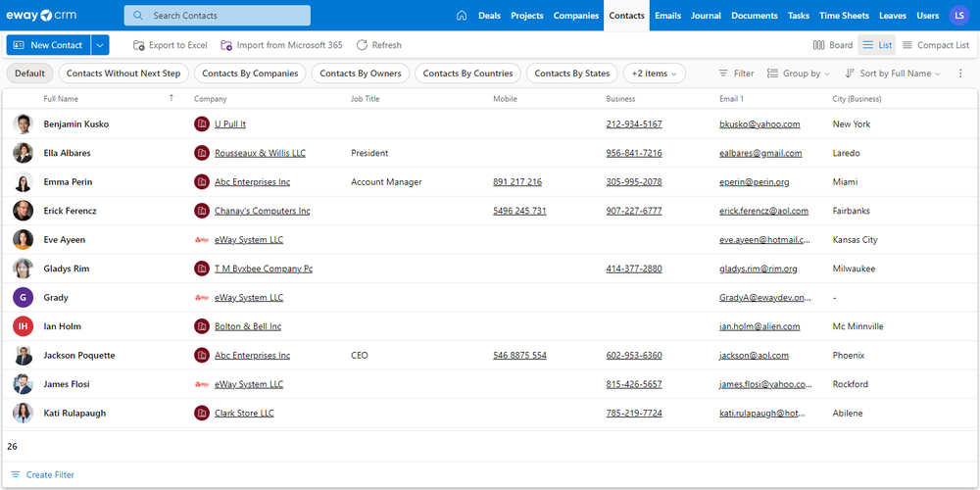
Task: Click Kati Rulapaugh's avatar photo
Action: 24,414
